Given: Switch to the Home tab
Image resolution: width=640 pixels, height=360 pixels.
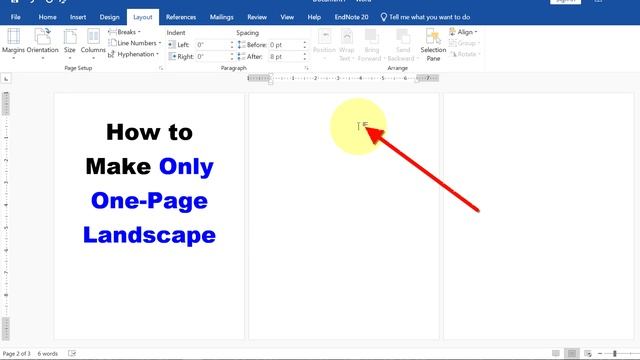Looking at the screenshot, I should click(47, 17).
